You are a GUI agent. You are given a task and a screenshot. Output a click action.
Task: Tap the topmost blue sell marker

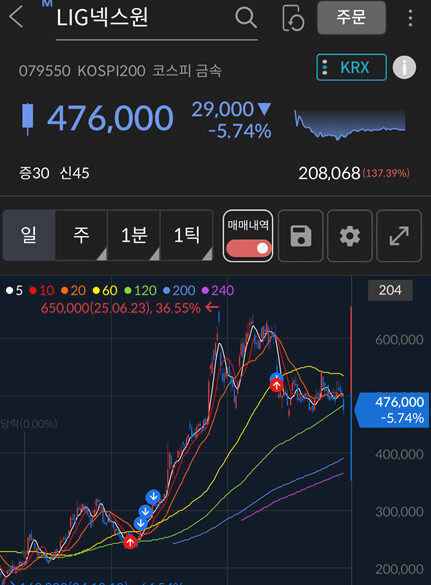pos(153,497)
